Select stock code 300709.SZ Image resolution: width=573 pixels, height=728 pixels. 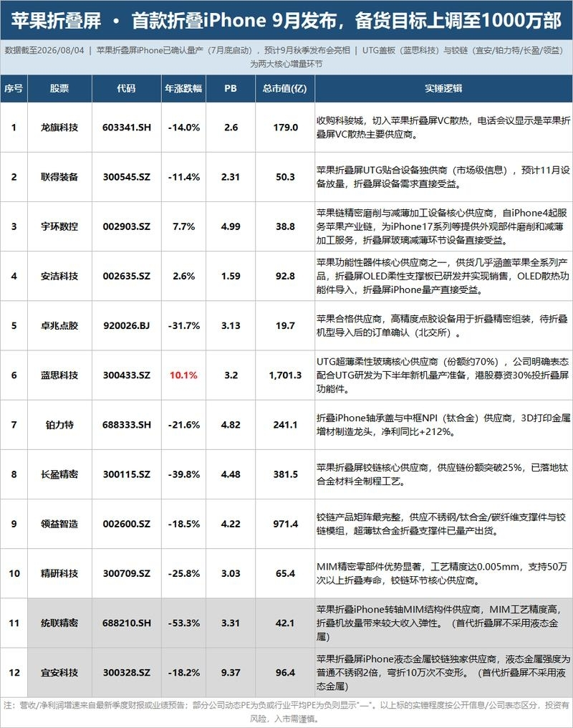point(127,574)
